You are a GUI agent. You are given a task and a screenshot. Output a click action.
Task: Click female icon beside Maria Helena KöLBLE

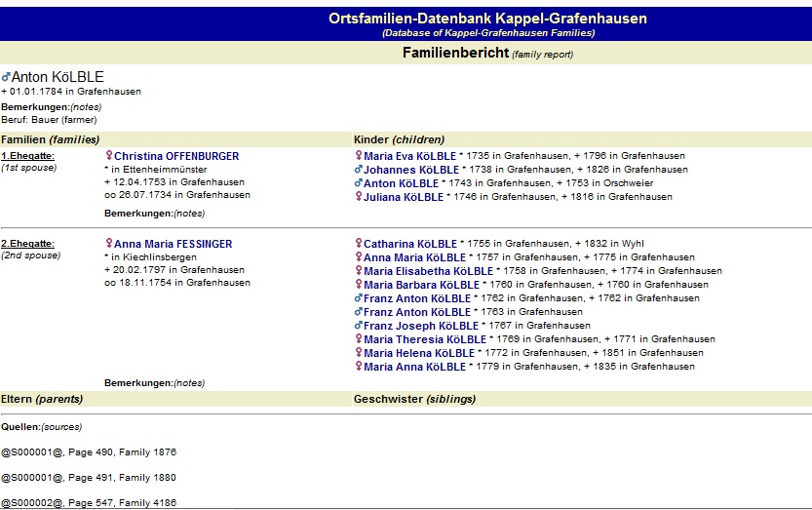(x=359, y=353)
